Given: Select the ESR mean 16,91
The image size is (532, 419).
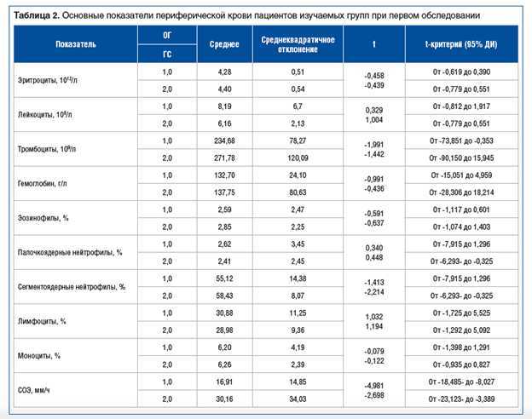Looking at the screenshot, I should click(224, 382).
